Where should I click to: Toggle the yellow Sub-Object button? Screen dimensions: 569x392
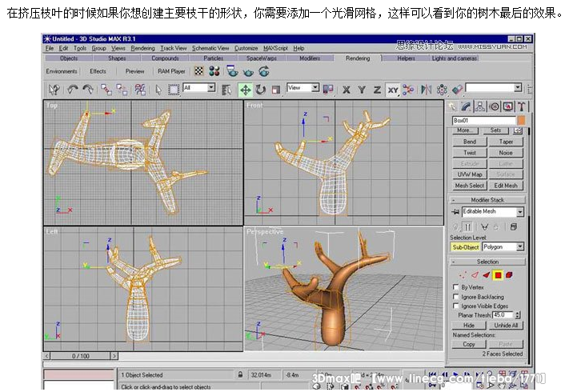[x=466, y=247]
